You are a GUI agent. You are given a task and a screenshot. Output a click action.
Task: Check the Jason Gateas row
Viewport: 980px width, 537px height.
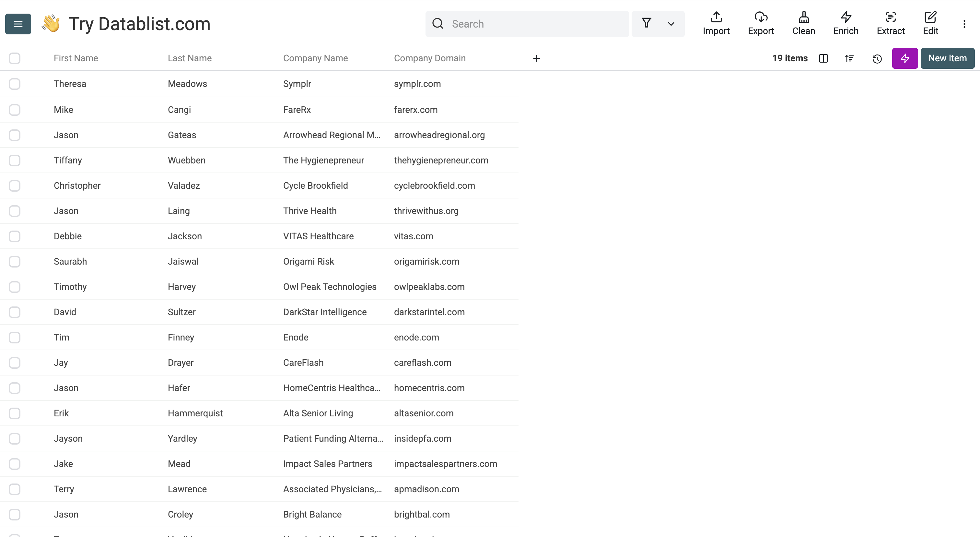[x=15, y=135]
